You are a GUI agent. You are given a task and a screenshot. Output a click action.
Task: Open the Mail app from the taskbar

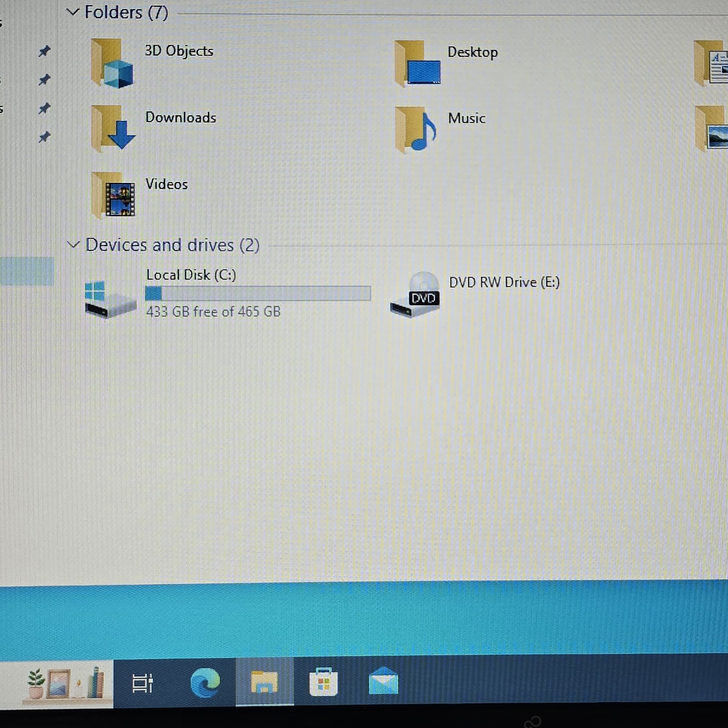383,681
